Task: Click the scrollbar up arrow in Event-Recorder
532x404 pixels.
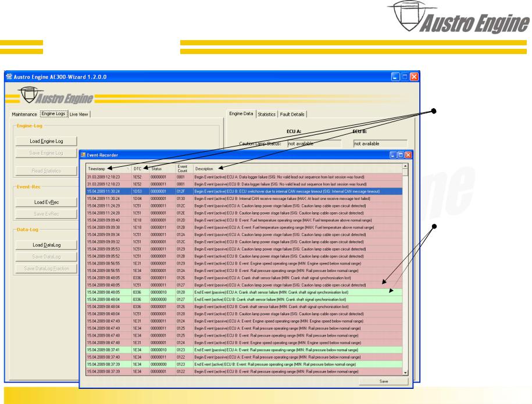Action: coord(405,166)
